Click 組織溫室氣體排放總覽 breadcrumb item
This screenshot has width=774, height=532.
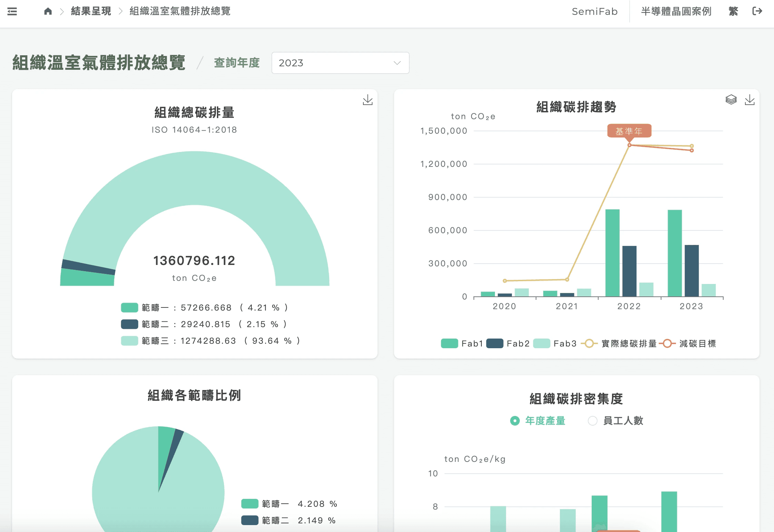click(x=180, y=11)
